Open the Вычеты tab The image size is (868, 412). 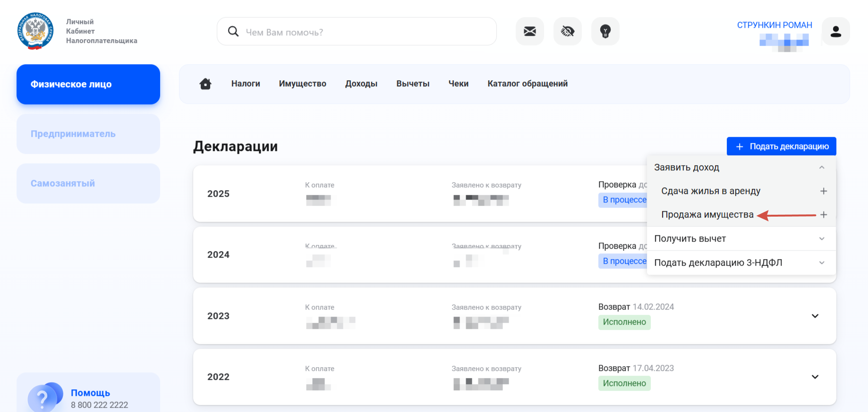413,84
